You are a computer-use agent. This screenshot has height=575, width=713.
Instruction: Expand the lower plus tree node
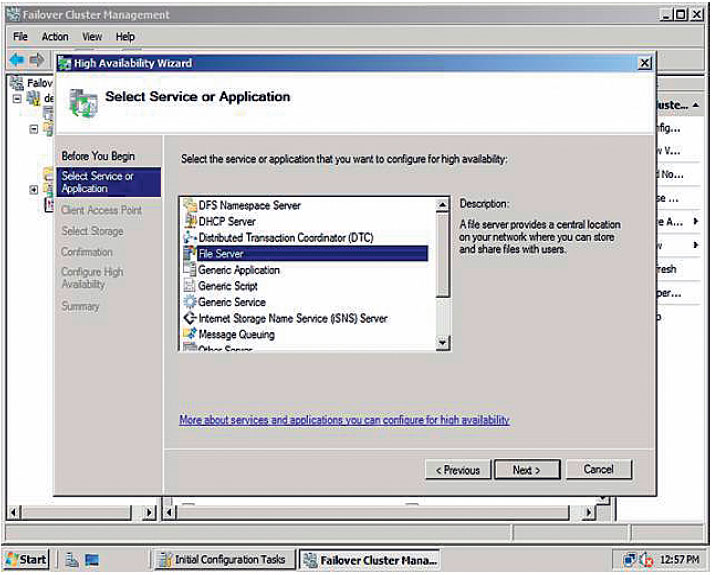[34, 190]
